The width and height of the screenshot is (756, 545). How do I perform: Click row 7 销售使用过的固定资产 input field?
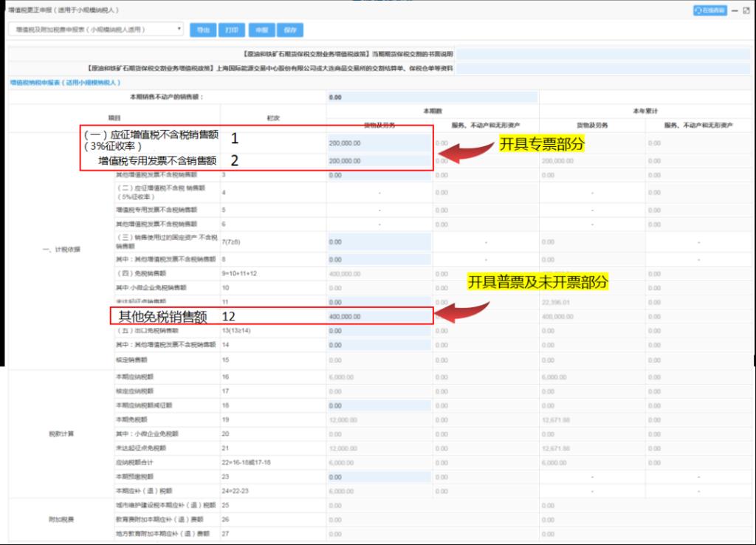tap(378, 241)
